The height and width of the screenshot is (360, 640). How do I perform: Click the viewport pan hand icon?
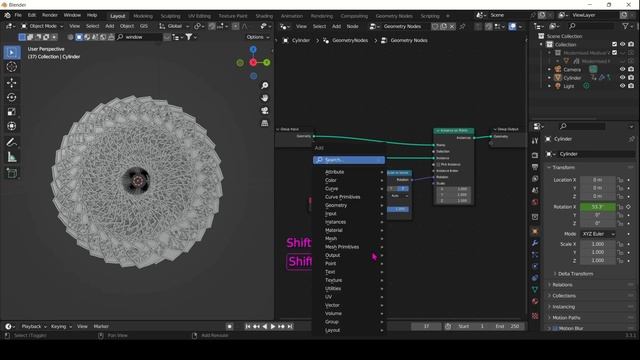[265, 98]
